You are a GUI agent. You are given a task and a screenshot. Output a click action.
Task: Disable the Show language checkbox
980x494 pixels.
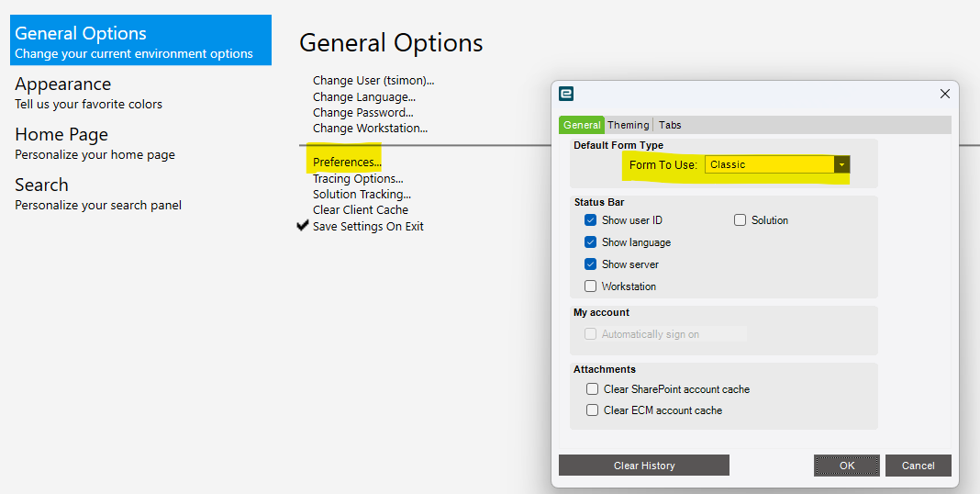(590, 242)
